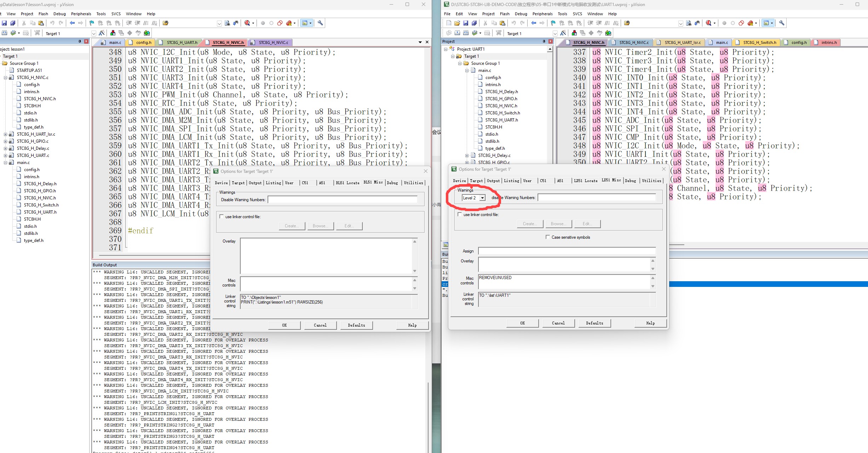The image size is (868, 453).
Task: Tick use linker control file in LX51 dialog
Action: pyautogui.click(x=460, y=214)
